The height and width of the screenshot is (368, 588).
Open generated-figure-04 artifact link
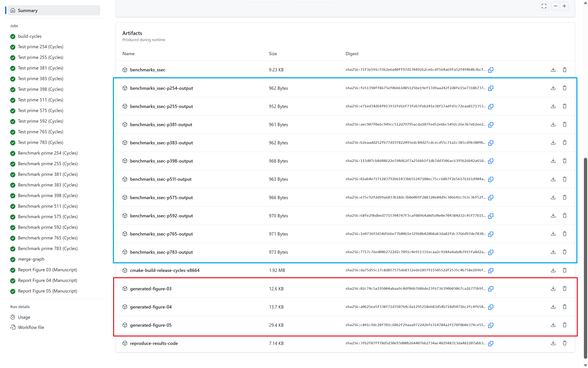coord(151,307)
